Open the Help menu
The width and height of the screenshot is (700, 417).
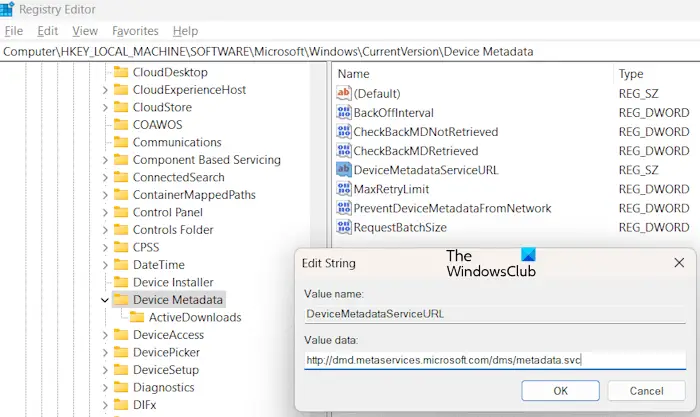point(185,31)
